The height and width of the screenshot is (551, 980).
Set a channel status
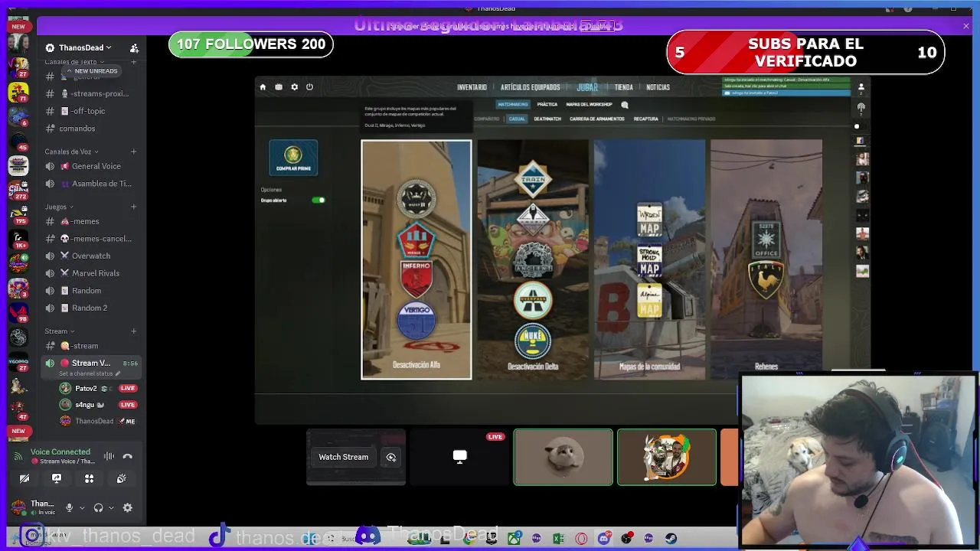point(90,373)
